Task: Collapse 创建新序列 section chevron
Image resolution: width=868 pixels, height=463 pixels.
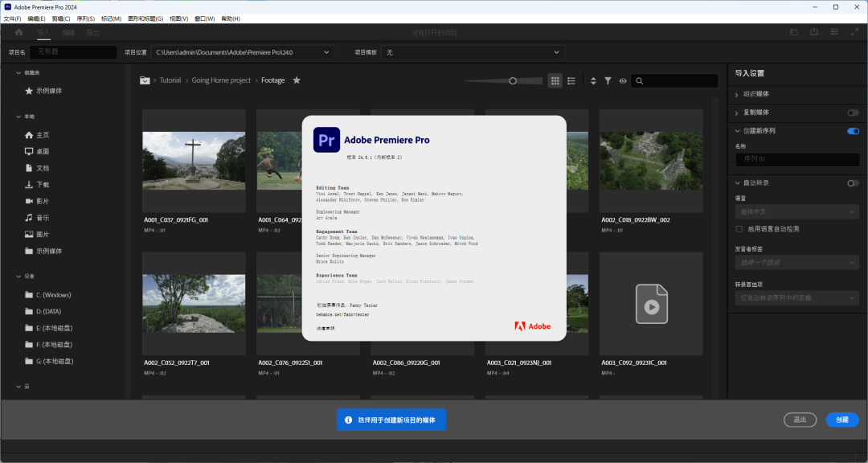Action: 737,131
